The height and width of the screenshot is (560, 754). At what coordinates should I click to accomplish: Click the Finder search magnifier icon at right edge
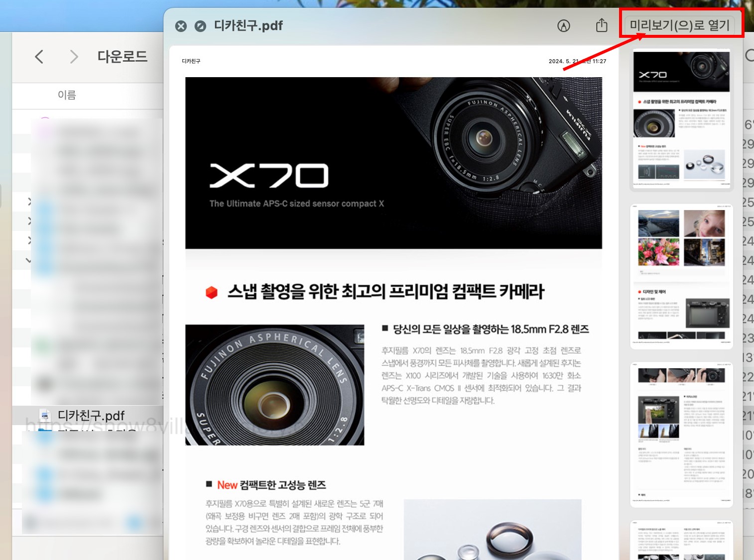[x=749, y=56]
